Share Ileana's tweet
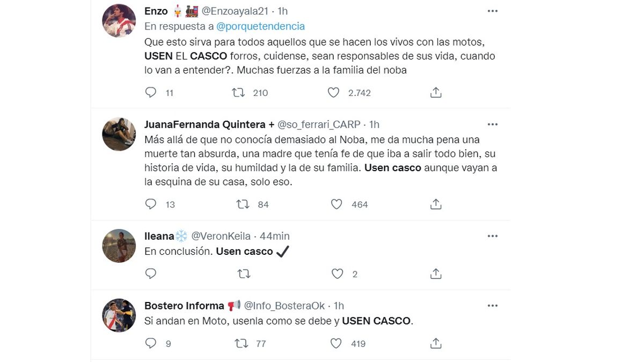 436,274
